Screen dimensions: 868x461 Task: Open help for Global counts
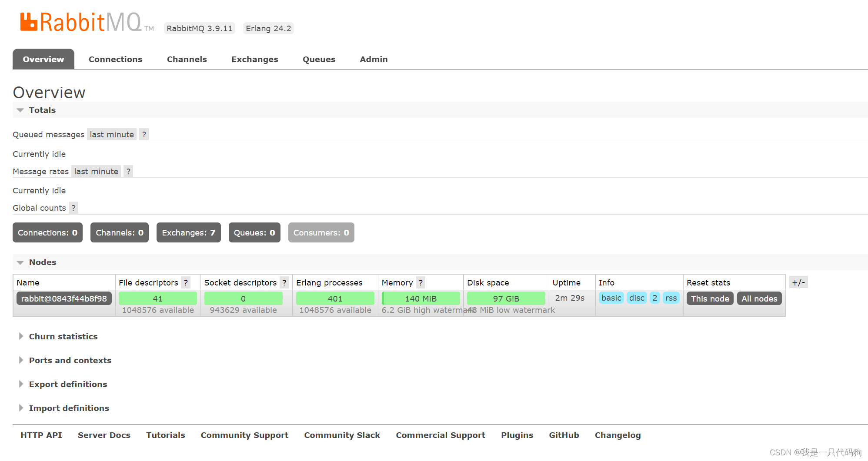[73, 208]
